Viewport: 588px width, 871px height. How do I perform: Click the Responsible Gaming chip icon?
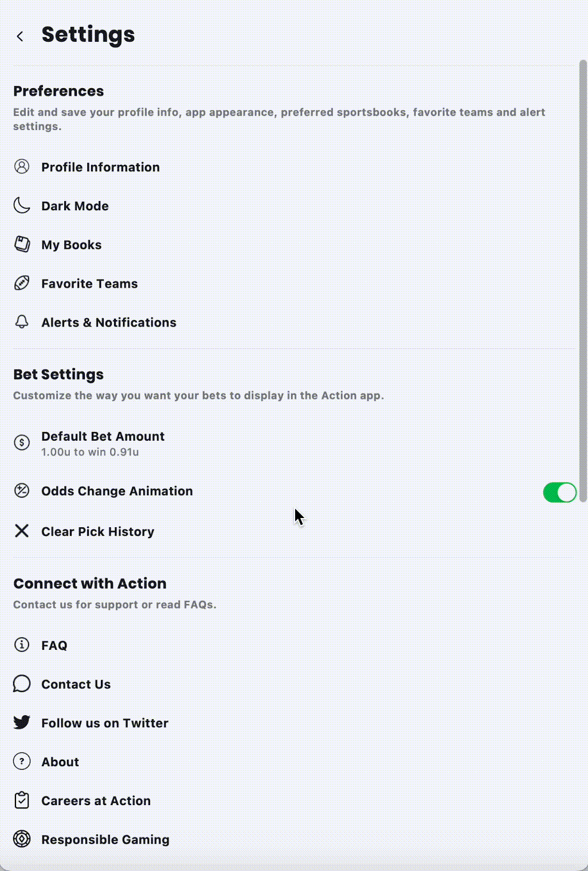[x=22, y=839]
